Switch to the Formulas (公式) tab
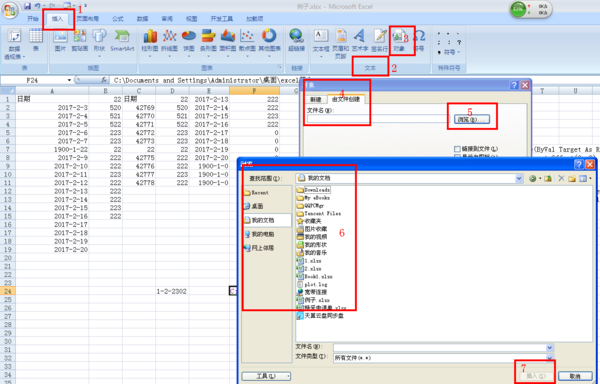Screen dimensions: 600x384 coord(118,19)
